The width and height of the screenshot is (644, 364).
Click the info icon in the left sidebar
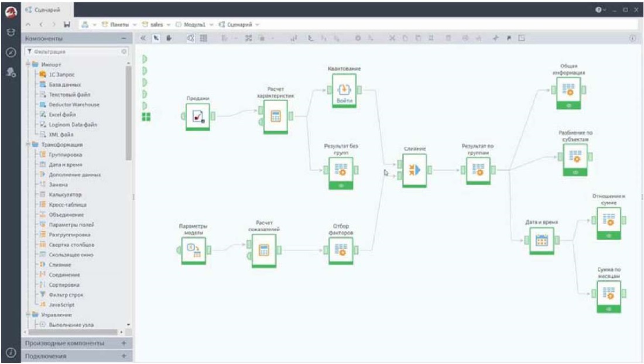[x=11, y=352]
